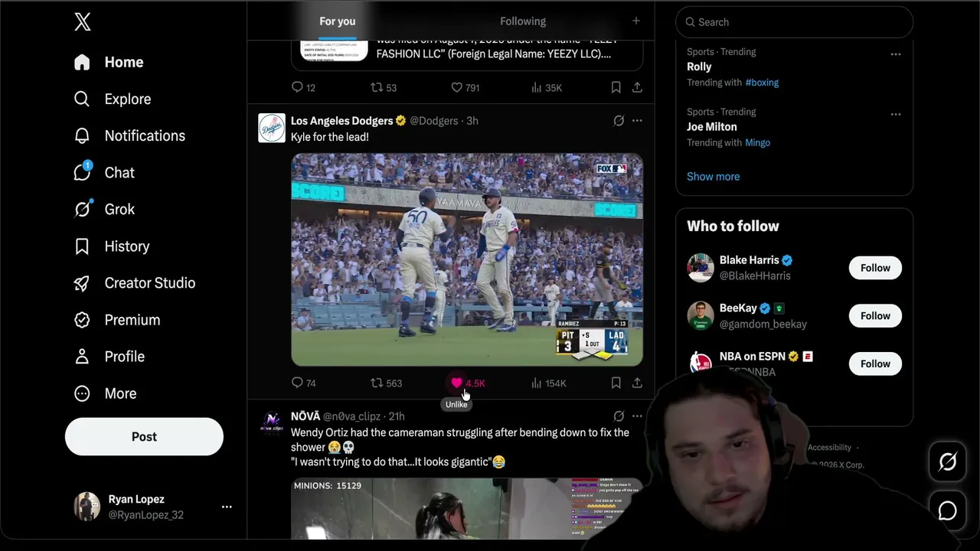This screenshot has width=980, height=551.
Task: Click the @n0va_clipz handle
Action: [x=351, y=416]
